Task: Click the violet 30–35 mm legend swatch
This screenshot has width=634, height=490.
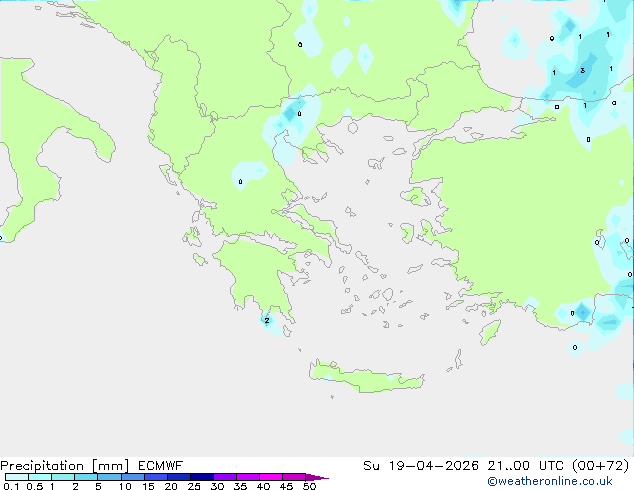Action: (225, 477)
